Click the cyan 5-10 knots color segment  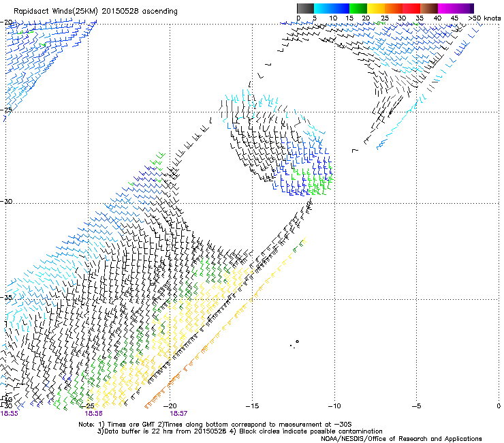(x=323, y=8)
